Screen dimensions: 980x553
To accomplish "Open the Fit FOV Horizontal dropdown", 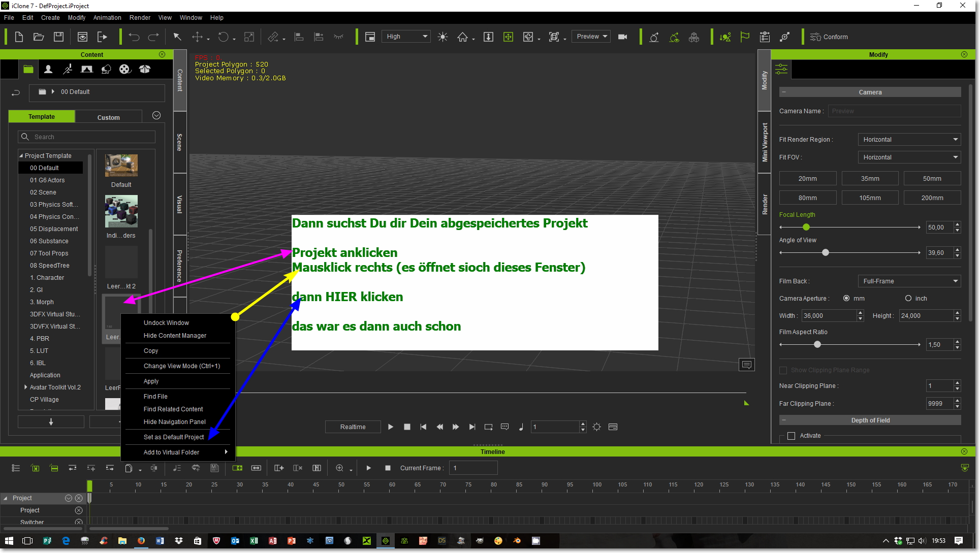I will pyautogui.click(x=909, y=157).
